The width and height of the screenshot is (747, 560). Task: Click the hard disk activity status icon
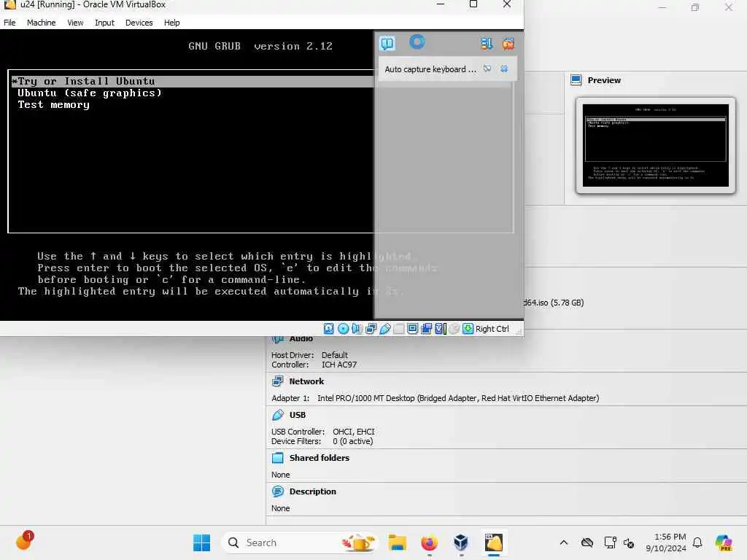coord(329,329)
